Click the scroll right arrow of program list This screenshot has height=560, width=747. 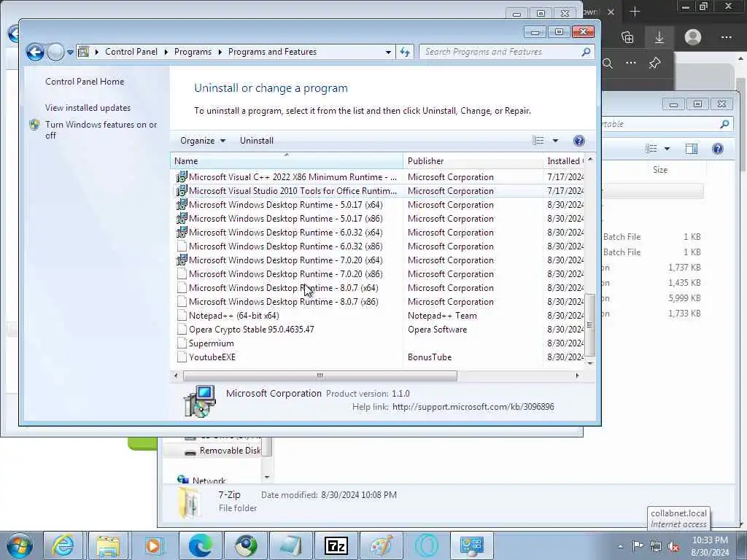click(578, 376)
